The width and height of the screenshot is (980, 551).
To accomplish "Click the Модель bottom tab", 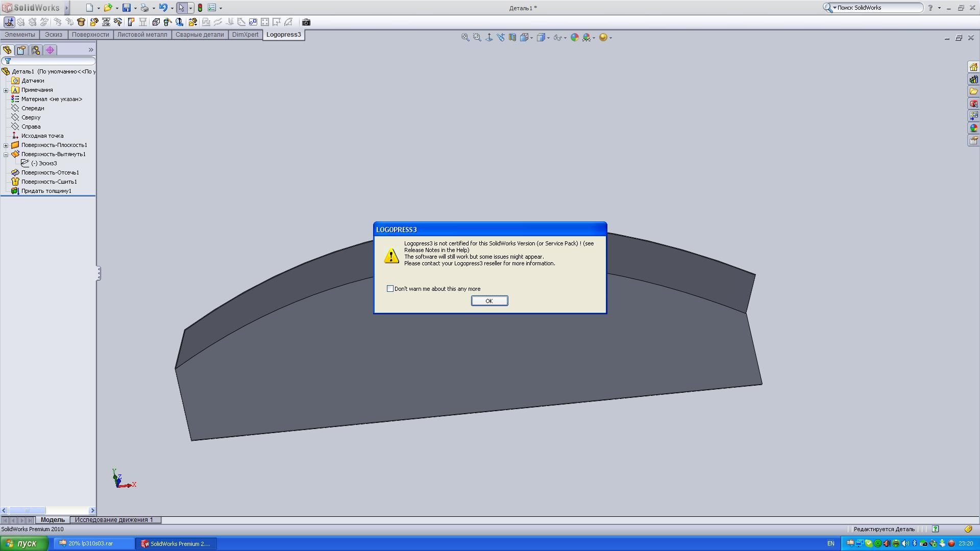I will coord(53,520).
